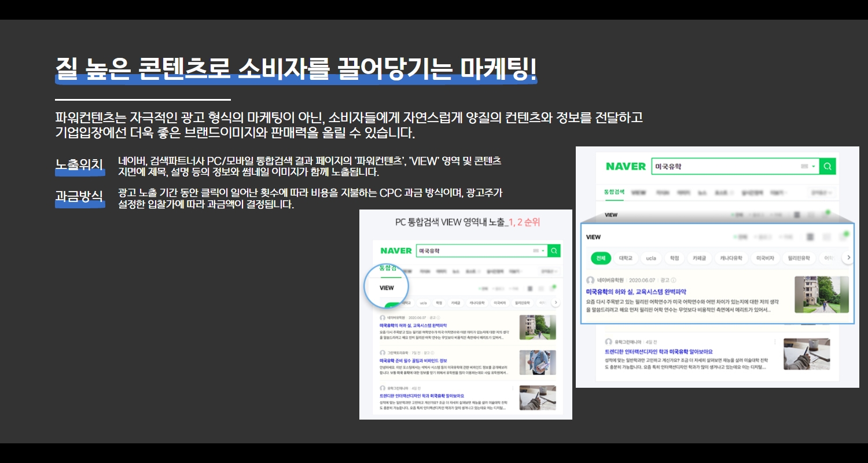The height and width of the screenshot is (463, 868).
Task: Click the 그린액토리유학 author avatar icon
Action: 382,352
